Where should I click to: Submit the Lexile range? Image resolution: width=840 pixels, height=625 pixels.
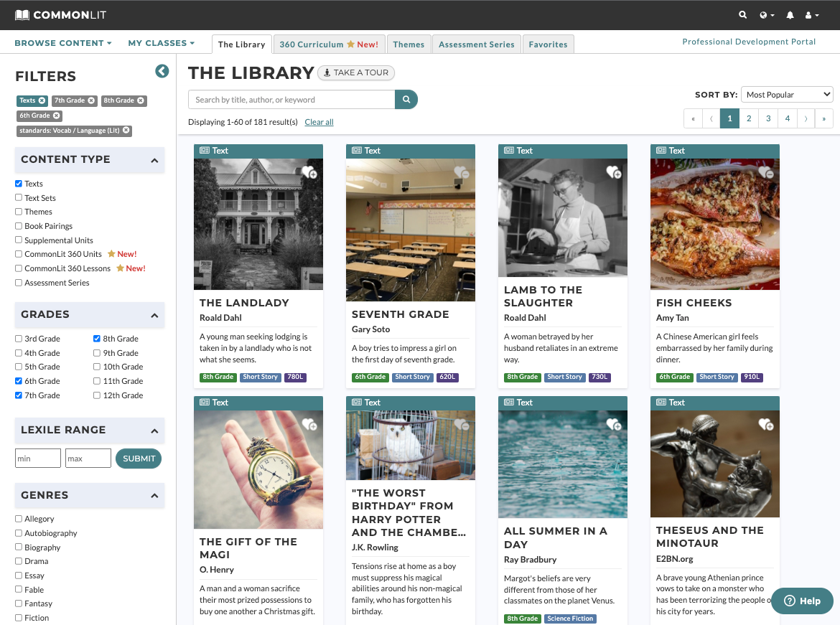click(x=139, y=459)
